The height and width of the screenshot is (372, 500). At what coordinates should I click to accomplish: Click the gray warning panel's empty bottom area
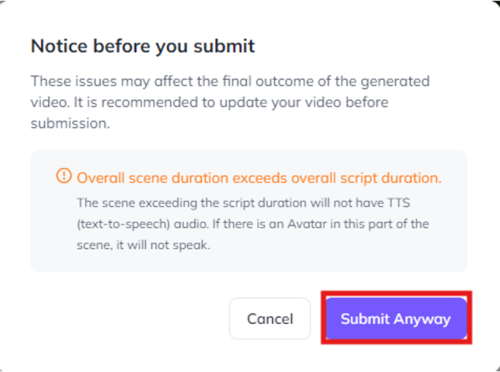point(249,262)
